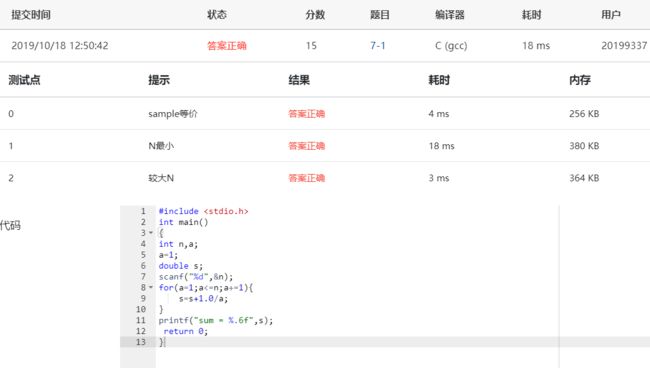This screenshot has height=368, width=650.
Task: Click line number 13 in the gutter
Action: pos(141,342)
